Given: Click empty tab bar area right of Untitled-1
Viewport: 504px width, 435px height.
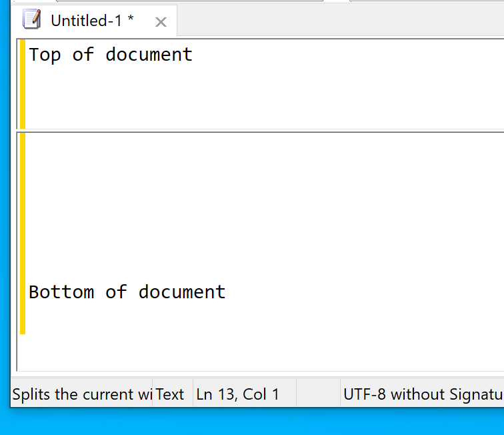Looking at the screenshot, I should point(340,21).
